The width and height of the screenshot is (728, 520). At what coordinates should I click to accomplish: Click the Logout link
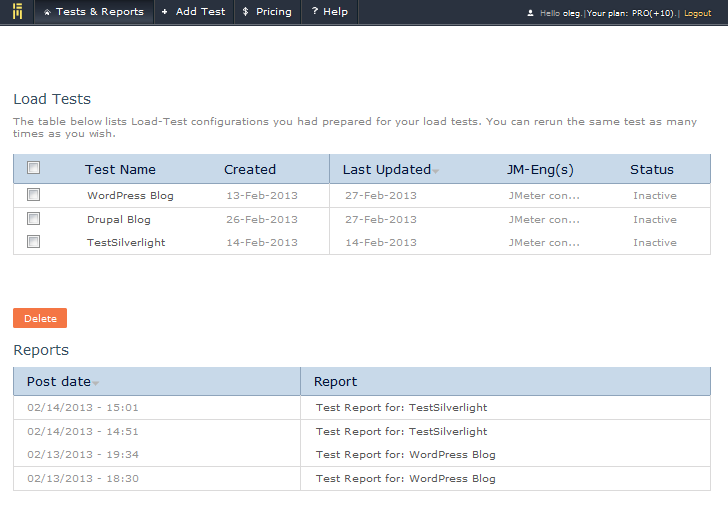697,13
